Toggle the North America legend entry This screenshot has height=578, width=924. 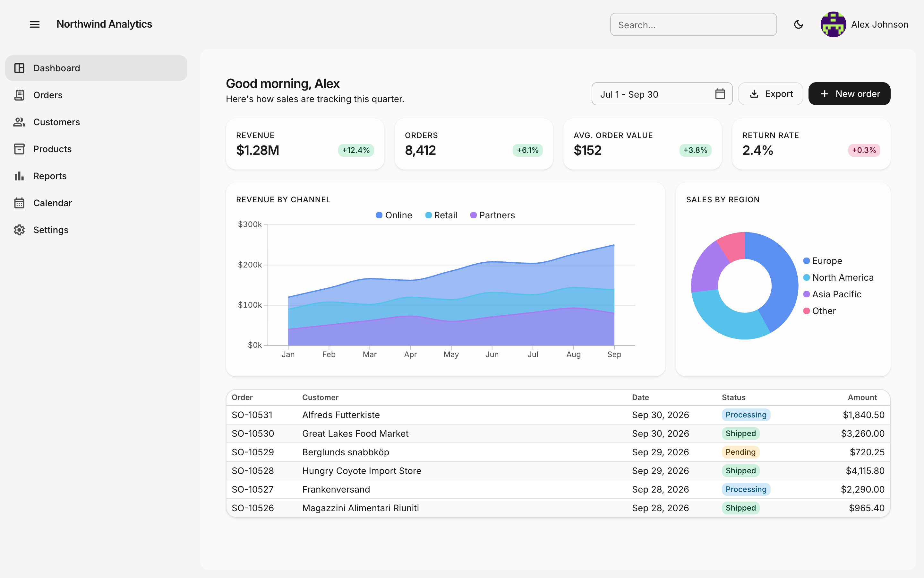(838, 277)
